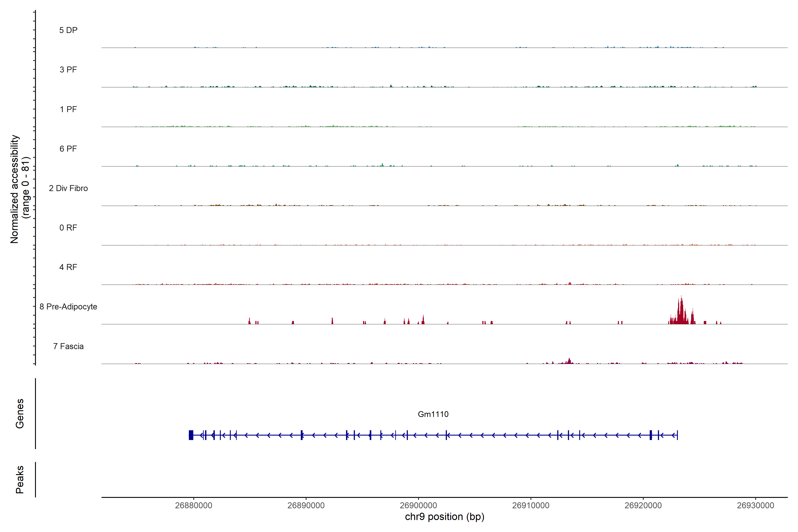This screenshot has height=532, width=798.
Task: Click the large exon block at Gm1110 left end
Action: pyautogui.click(x=191, y=435)
